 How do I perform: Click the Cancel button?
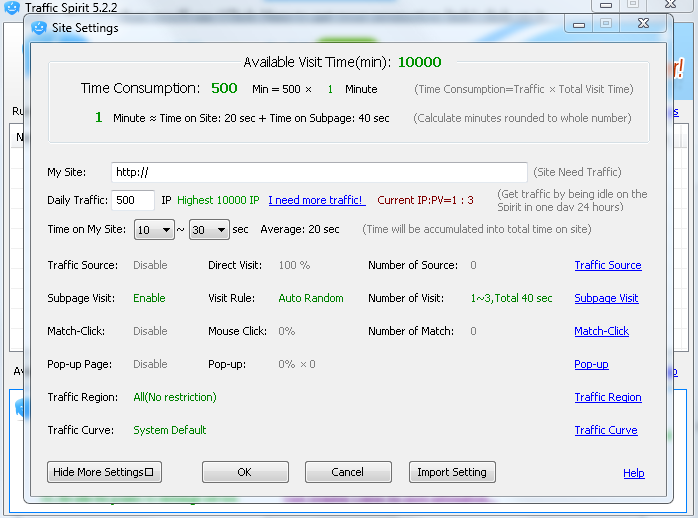click(348, 472)
